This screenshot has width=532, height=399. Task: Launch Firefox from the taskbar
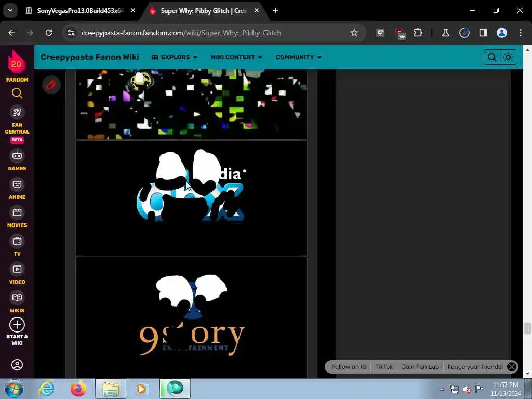pos(78,389)
